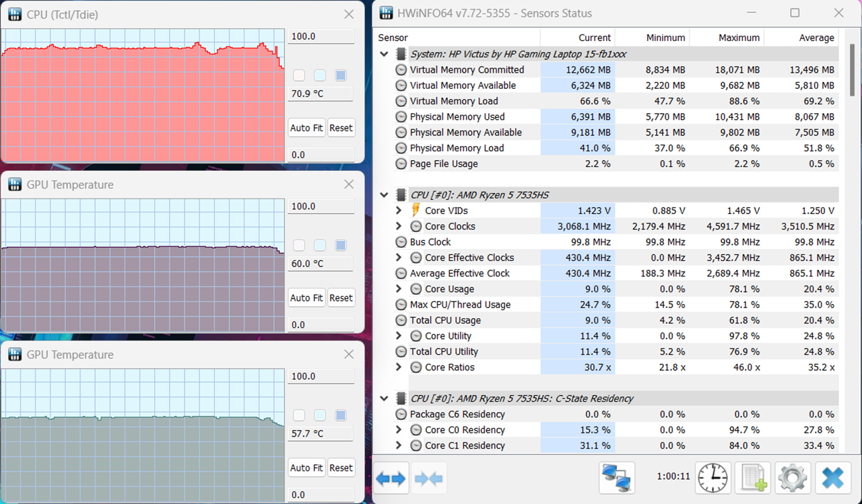Click Auto Fit in 57.7 °C GPU graph
This screenshot has height=504, width=862.
click(306, 468)
